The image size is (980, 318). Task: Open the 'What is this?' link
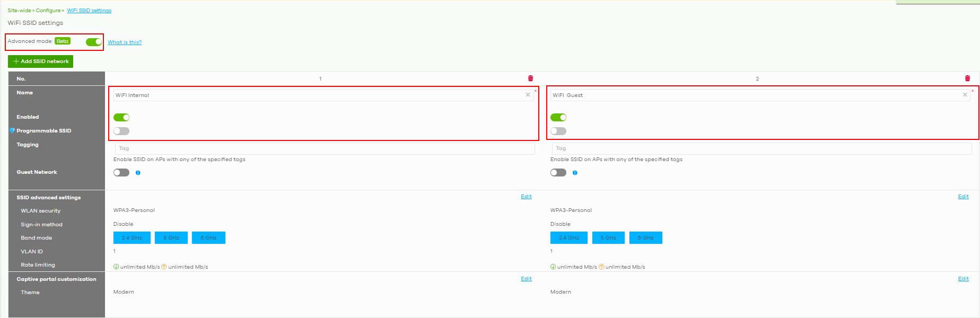(125, 42)
